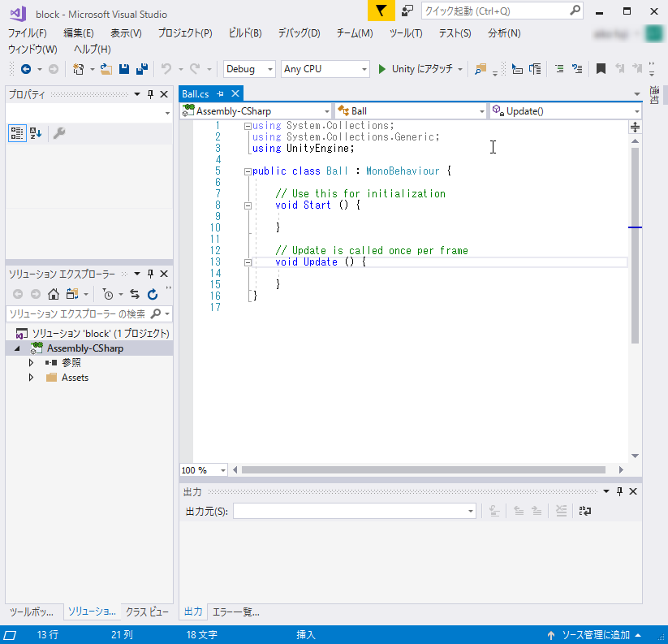668x644 pixels.
Task: Click the editor vertical scrollbar thumb
Action: (635, 245)
